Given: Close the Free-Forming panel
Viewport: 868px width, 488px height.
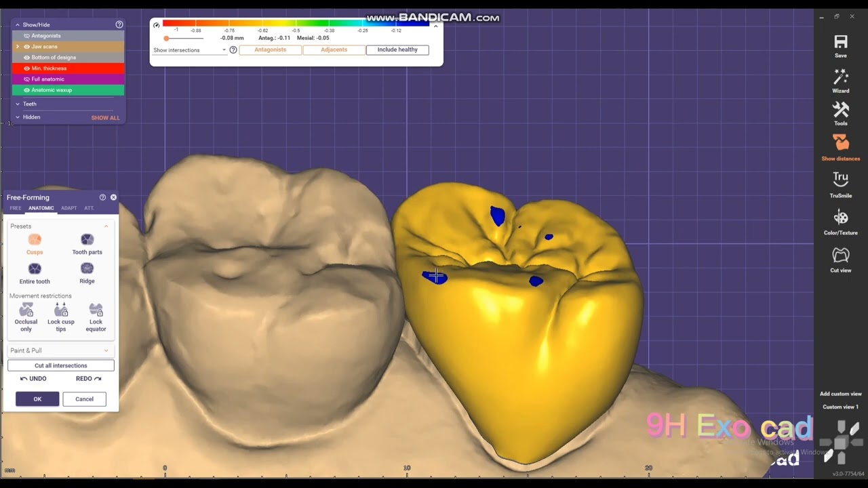Looking at the screenshot, I should 113,197.
